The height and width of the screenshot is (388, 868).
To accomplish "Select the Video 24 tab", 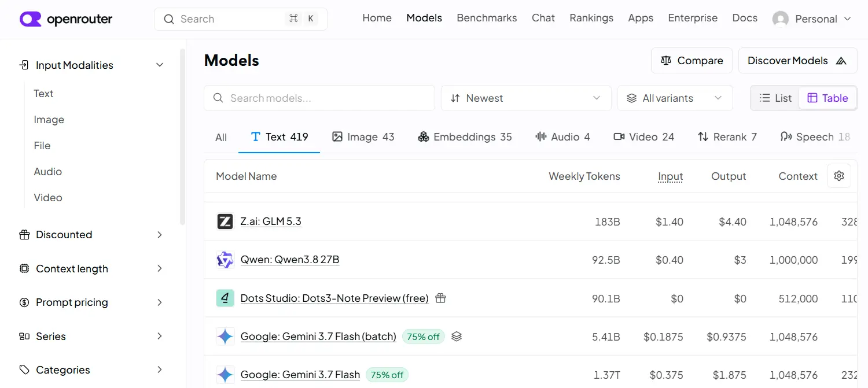I will [x=643, y=137].
